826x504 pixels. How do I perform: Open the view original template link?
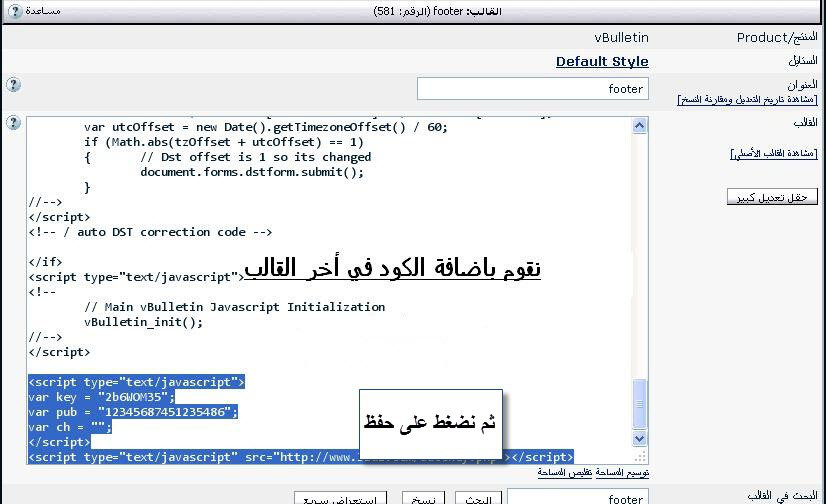coord(774,153)
